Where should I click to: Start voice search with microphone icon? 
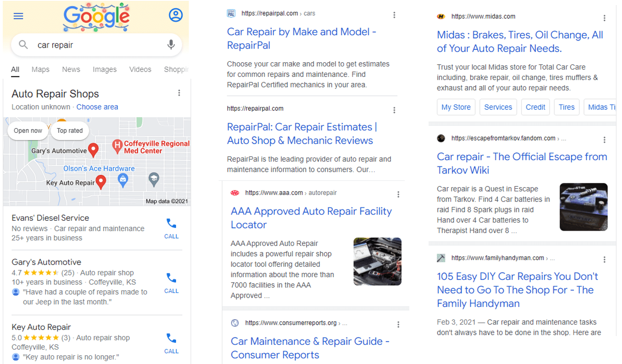tap(171, 45)
